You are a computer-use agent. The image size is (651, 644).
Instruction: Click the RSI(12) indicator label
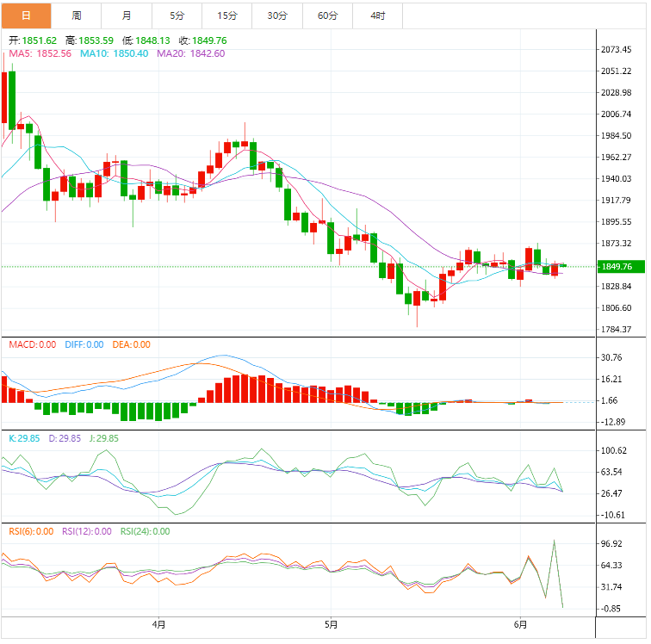coord(87,531)
